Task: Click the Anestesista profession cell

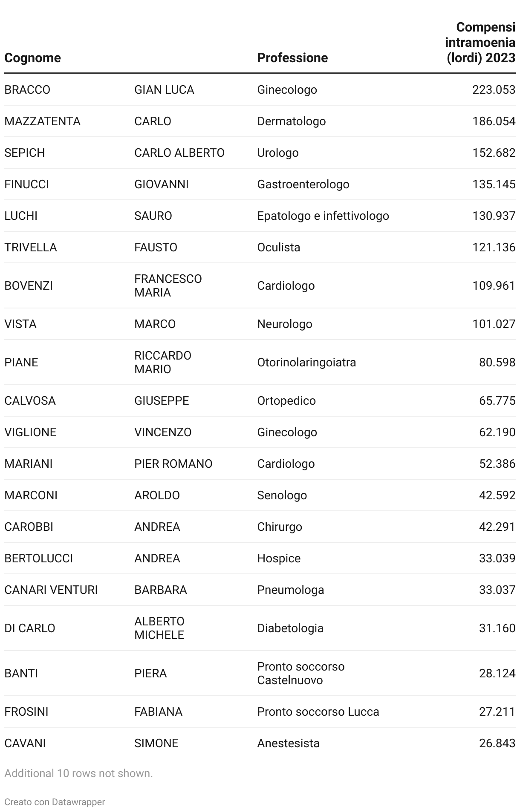Action: (288, 743)
